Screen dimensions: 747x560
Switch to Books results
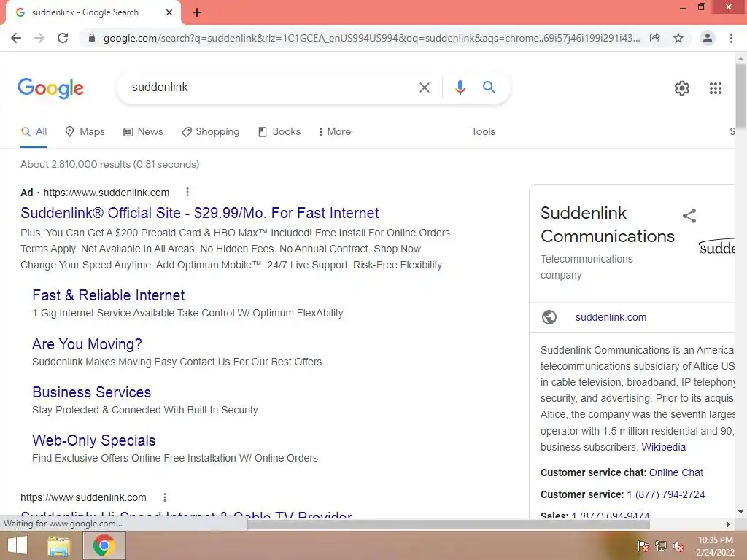(x=279, y=132)
